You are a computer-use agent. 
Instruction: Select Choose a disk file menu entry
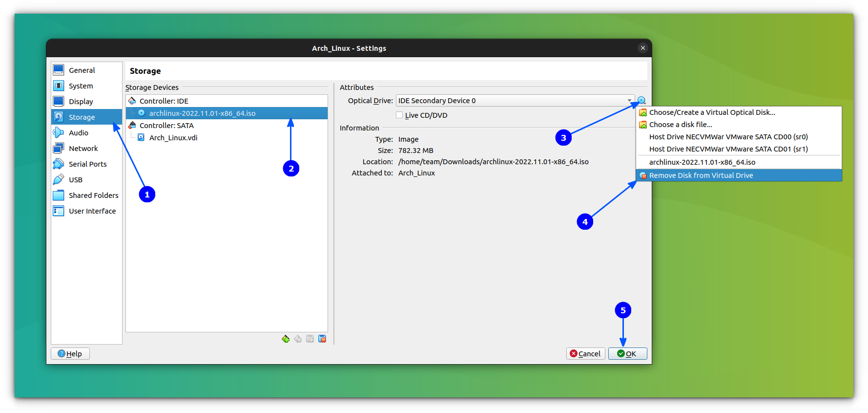pos(680,125)
